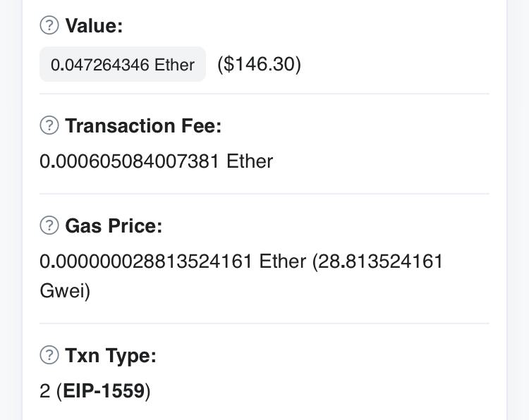The width and height of the screenshot is (529, 420).
Task: Click the divider line above Txn Type
Action: (264, 323)
